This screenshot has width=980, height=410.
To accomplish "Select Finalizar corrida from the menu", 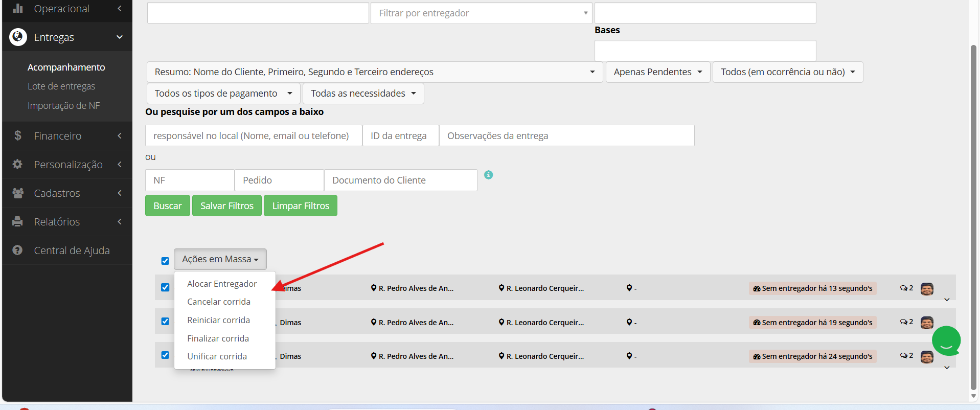I will [x=218, y=338].
